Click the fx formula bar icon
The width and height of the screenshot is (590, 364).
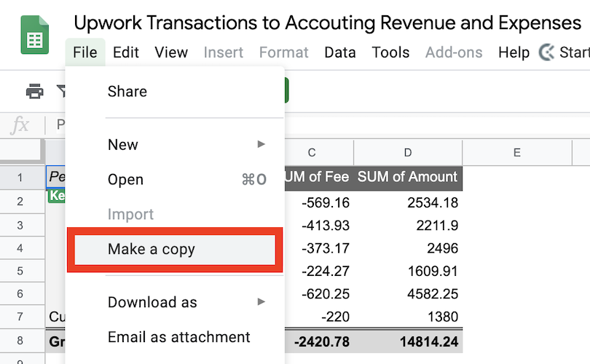[20, 124]
